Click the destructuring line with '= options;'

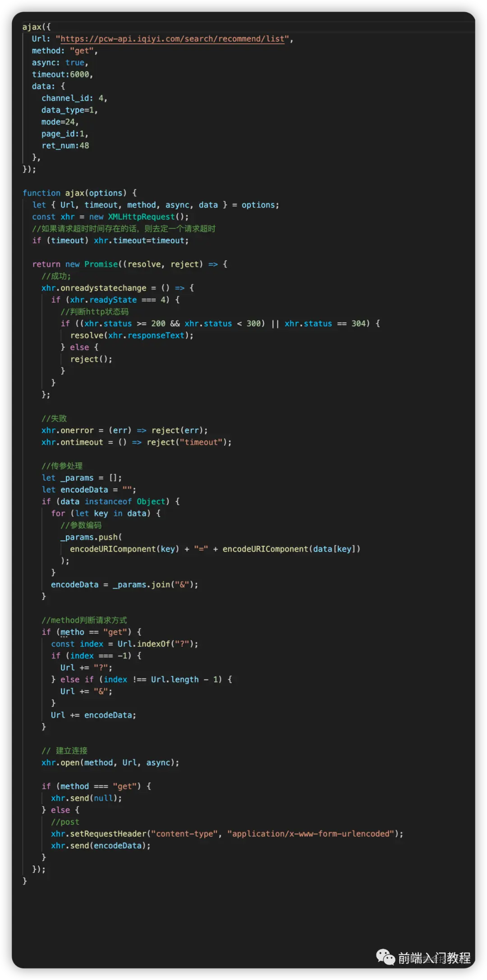click(x=156, y=205)
